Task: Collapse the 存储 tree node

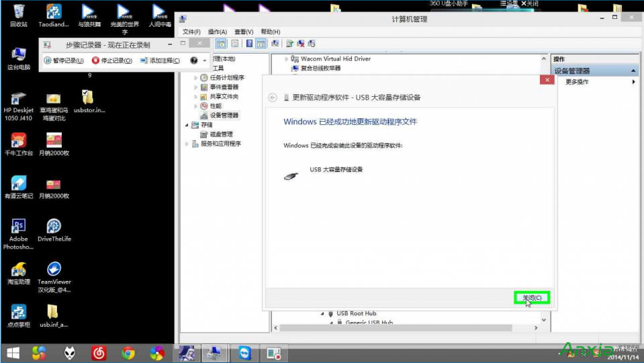Action: (187, 125)
